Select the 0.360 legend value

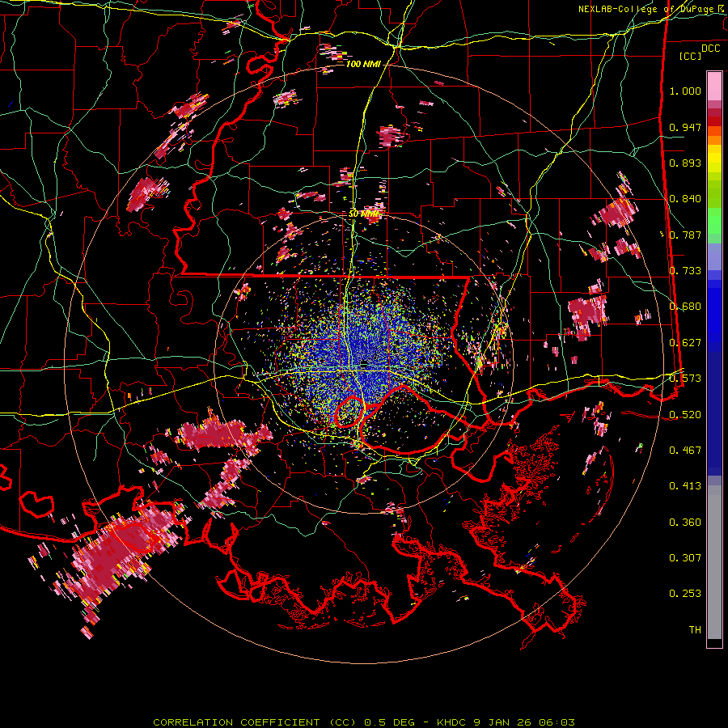685,523
